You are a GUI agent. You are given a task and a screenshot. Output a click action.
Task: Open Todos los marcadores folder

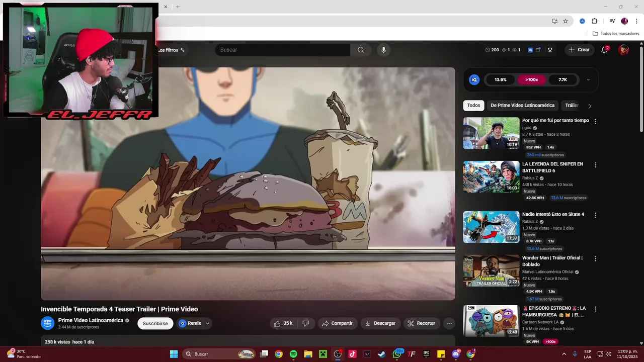[x=616, y=33]
